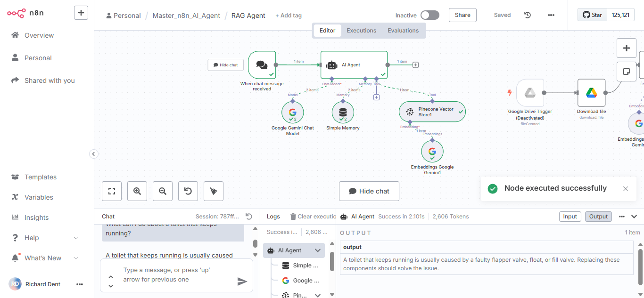The height and width of the screenshot is (298, 644).
Task: Select the Google Gemini Chat Model node
Action: [x=292, y=113]
